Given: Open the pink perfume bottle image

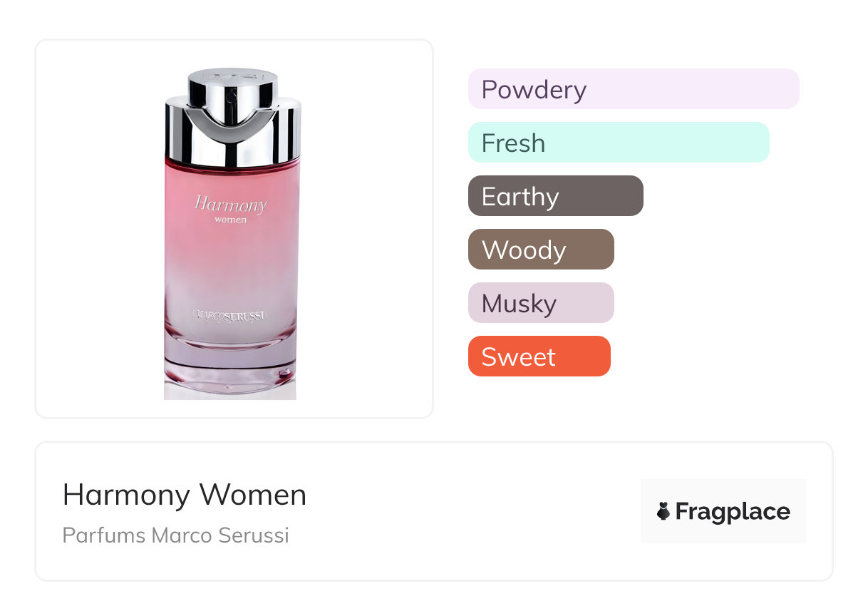Looking at the screenshot, I should pyautogui.click(x=232, y=233).
